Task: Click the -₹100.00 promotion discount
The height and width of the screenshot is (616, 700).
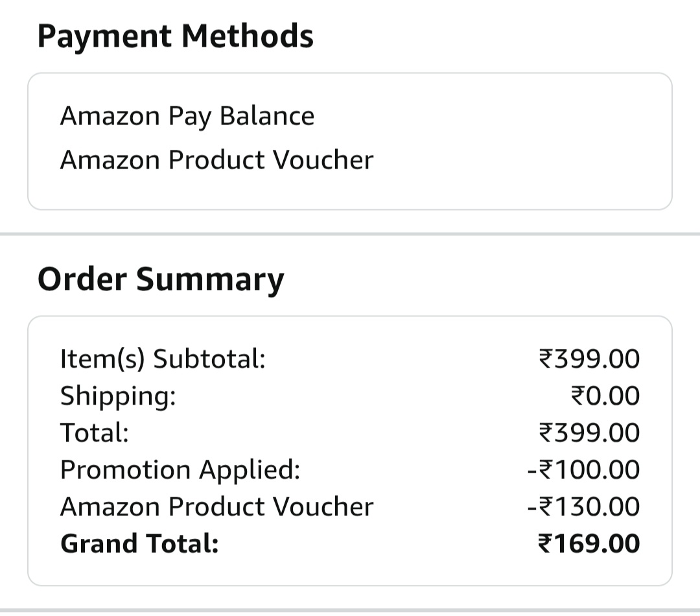Action: 584,469
